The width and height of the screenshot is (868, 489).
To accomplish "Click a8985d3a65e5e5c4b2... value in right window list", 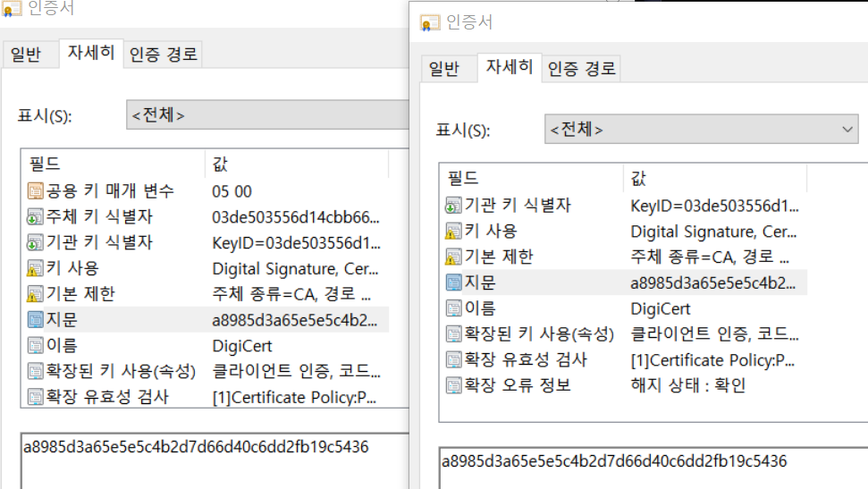I will click(713, 283).
